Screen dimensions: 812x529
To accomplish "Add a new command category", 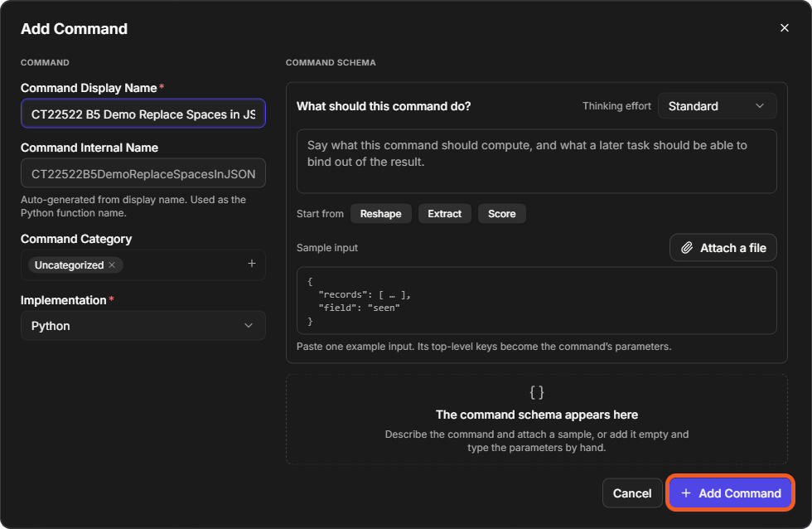I will [252, 264].
